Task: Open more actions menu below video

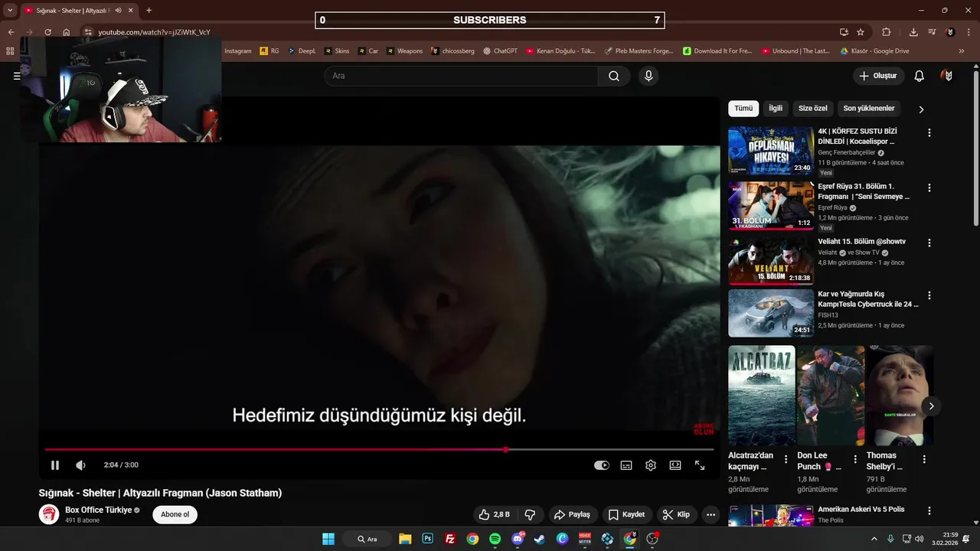Action: click(x=711, y=514)
